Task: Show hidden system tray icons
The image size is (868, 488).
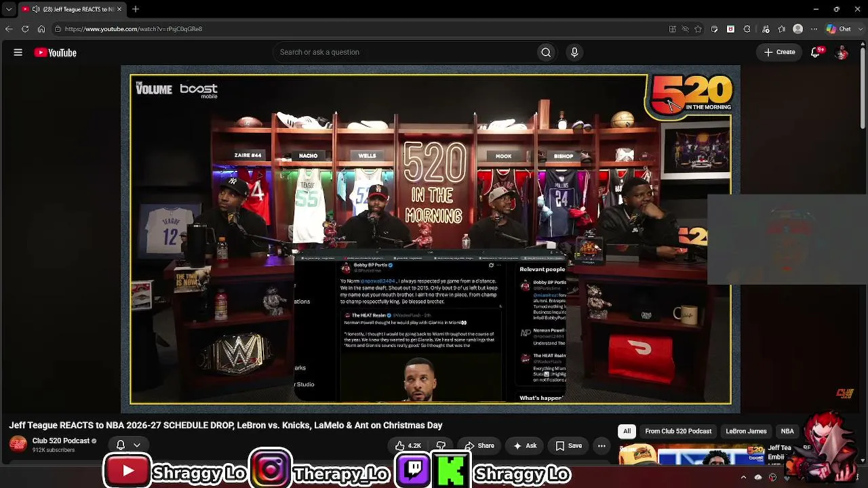Action: click(743, 477)
